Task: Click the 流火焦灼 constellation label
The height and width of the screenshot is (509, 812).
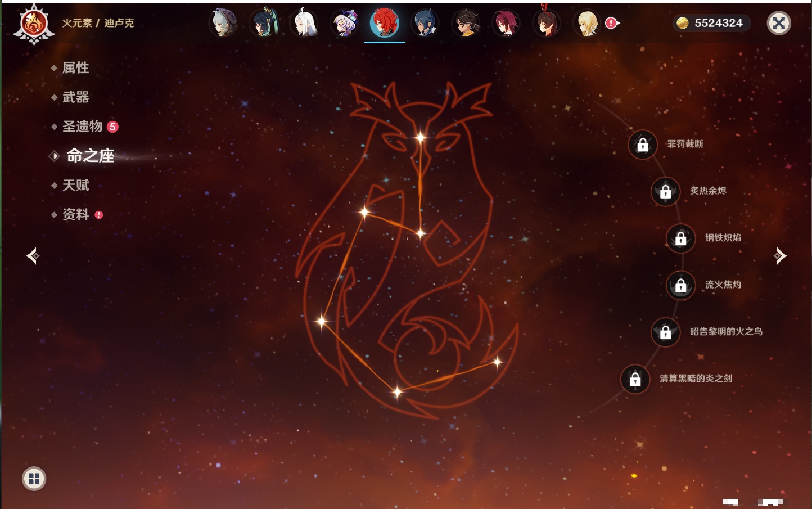Action: [723, 285]
